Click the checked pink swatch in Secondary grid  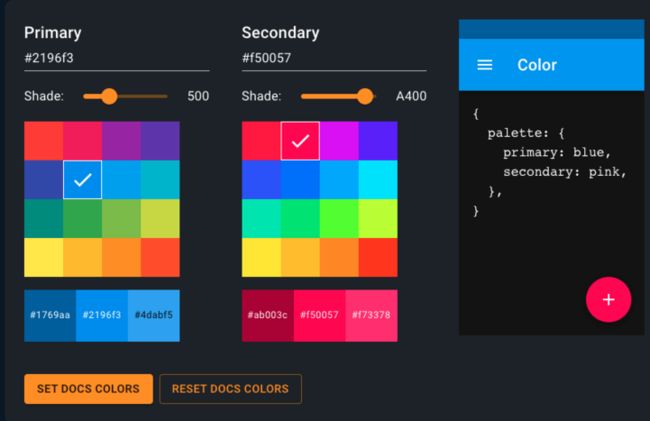[x=300, y=141]
